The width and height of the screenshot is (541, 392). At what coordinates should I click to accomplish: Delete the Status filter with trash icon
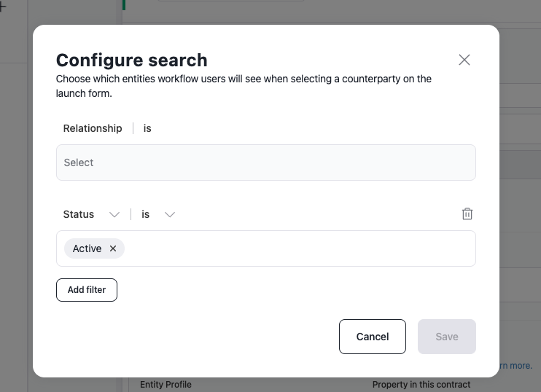point(467,214)
